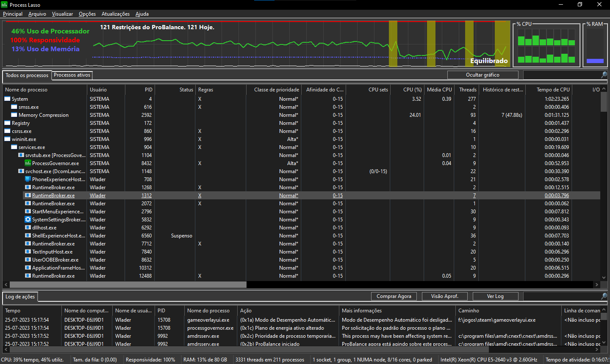
Task: Click the Alta* priority of wininit.exe
Action: point(292,139)
